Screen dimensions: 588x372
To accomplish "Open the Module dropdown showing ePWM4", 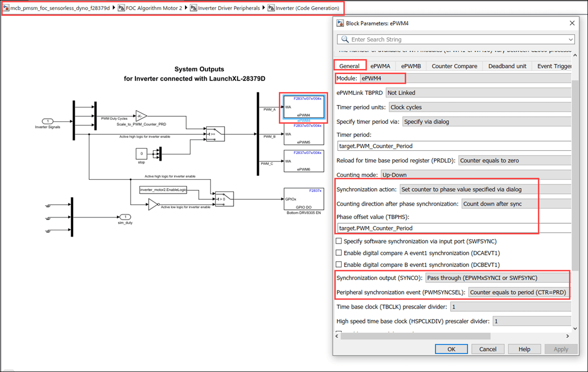I will (x=465, y=78).
